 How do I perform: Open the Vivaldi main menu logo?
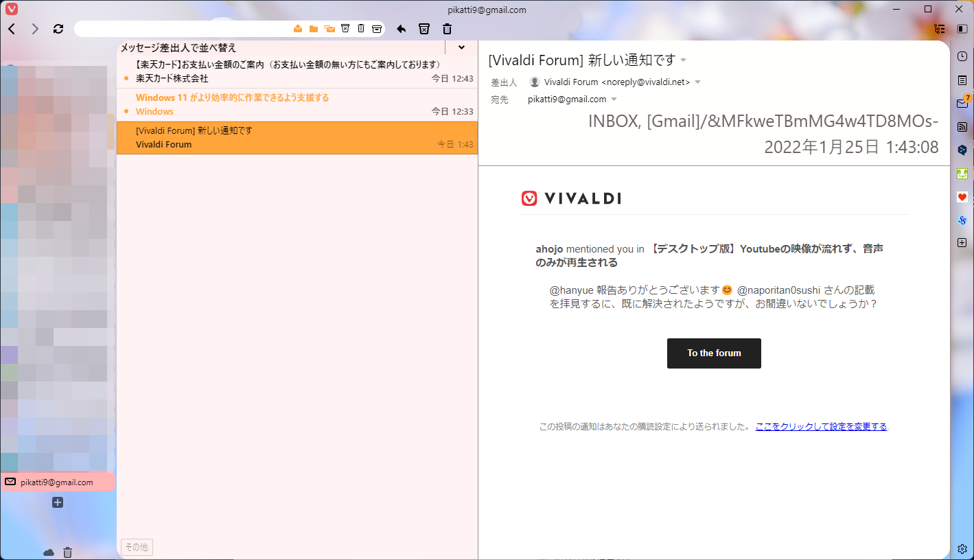(x=12, y=10)
